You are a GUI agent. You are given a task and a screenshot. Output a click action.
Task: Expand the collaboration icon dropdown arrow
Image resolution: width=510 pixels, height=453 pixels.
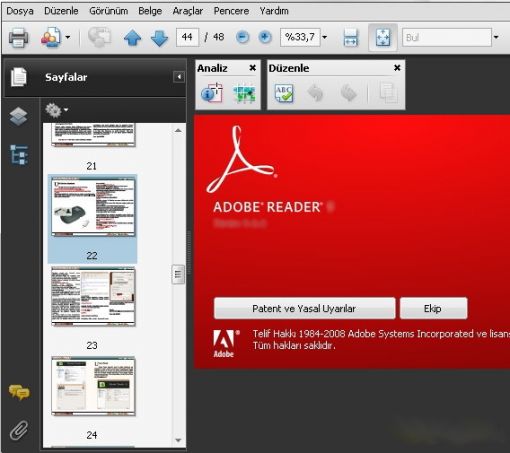pos(68,37)
